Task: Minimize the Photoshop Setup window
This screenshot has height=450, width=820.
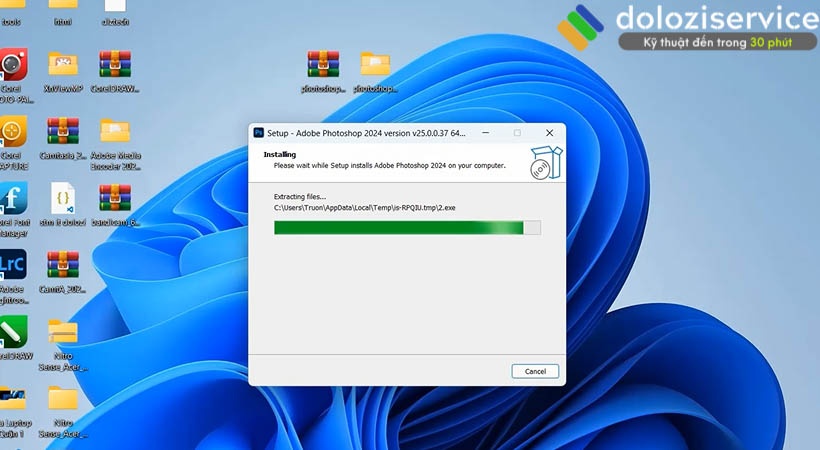Action: coord(486,133)
